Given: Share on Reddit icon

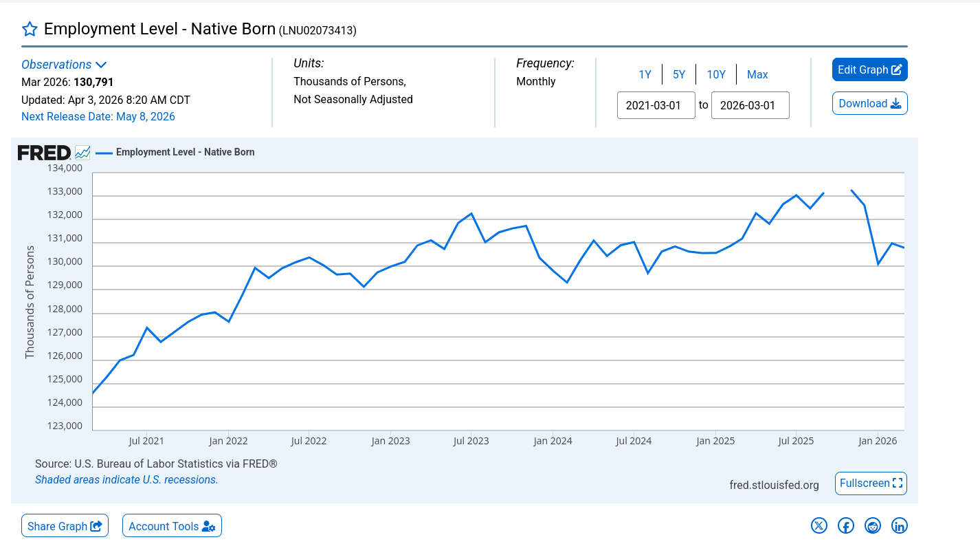Looking at the screenshot, I should 873,526.
